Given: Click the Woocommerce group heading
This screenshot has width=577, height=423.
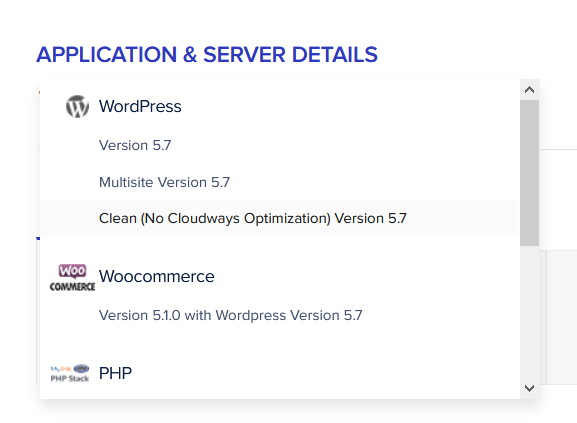Looking at the screenshot, I should coord(157,276).
